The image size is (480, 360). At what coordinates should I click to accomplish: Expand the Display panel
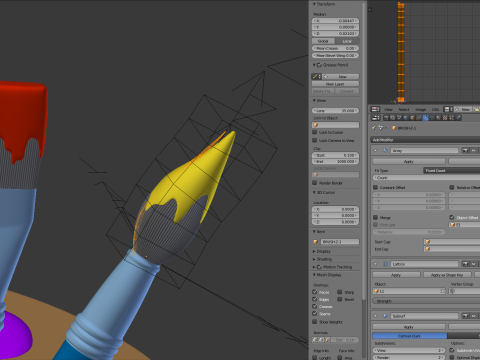pos(314,251)
